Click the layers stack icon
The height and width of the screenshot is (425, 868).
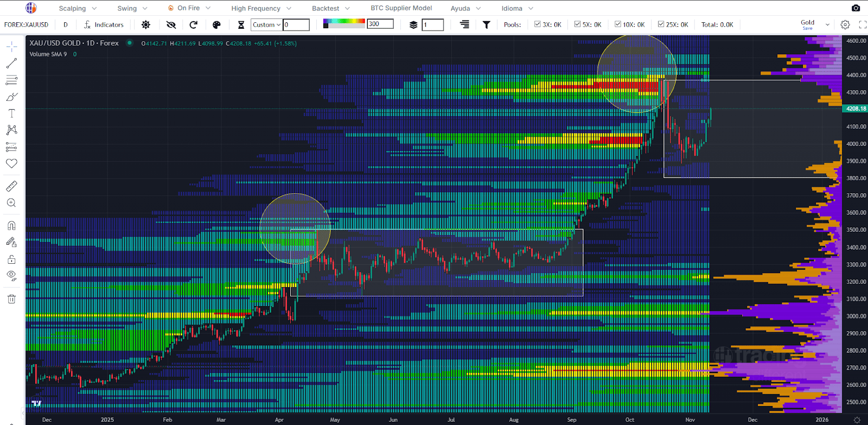click(413, 24)
